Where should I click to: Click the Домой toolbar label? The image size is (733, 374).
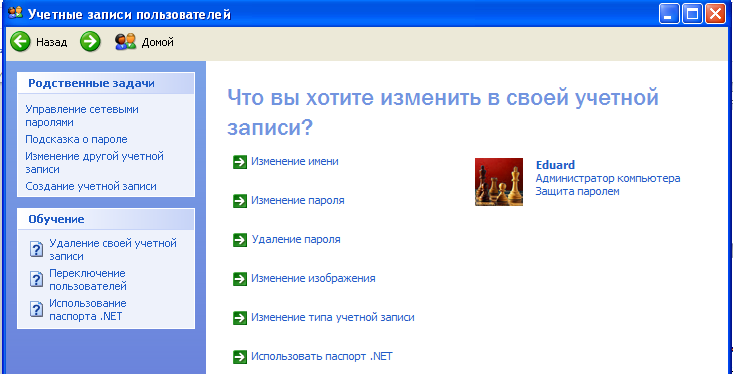point(158,43)
